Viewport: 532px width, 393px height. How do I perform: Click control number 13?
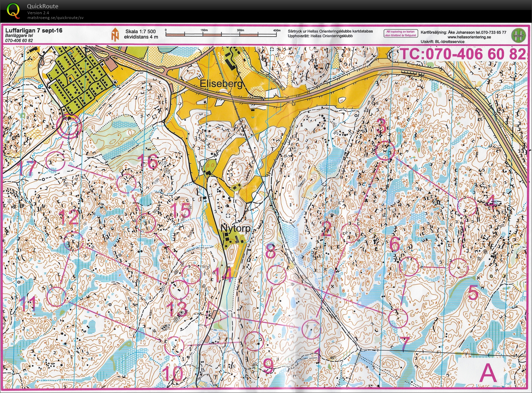click(178, 310)
